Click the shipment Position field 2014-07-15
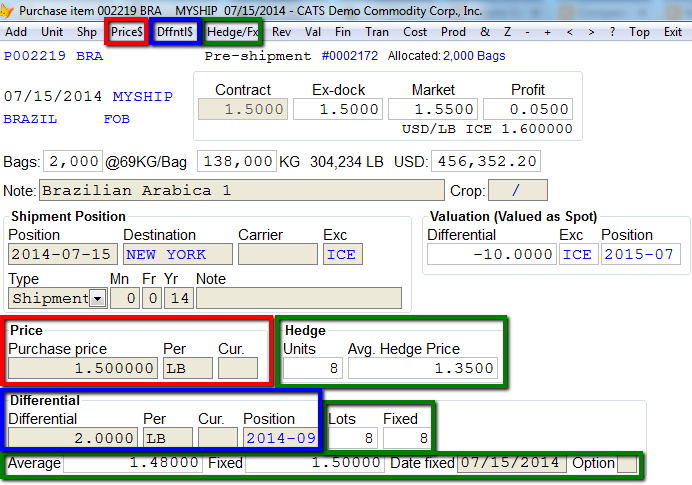The height and width of the screenshot is (485, 692). (63, 254)
